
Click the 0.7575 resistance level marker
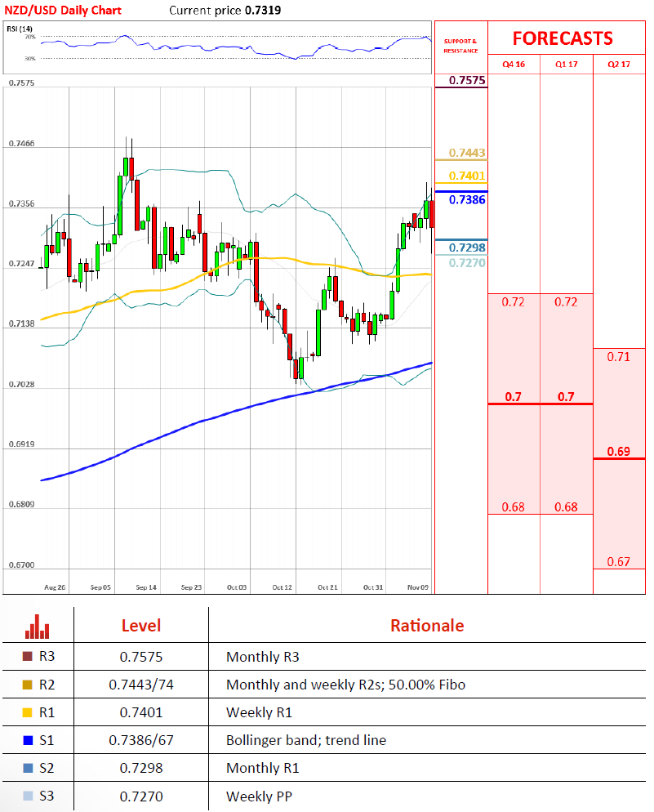coord(467,80)
